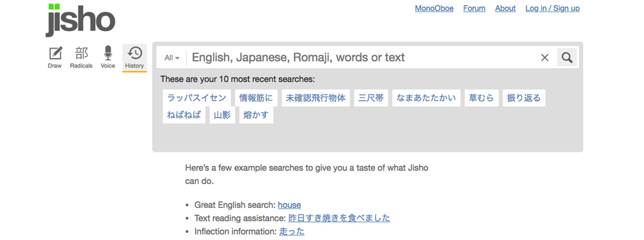Expand the All search filter dropdown

pos(172,58)
